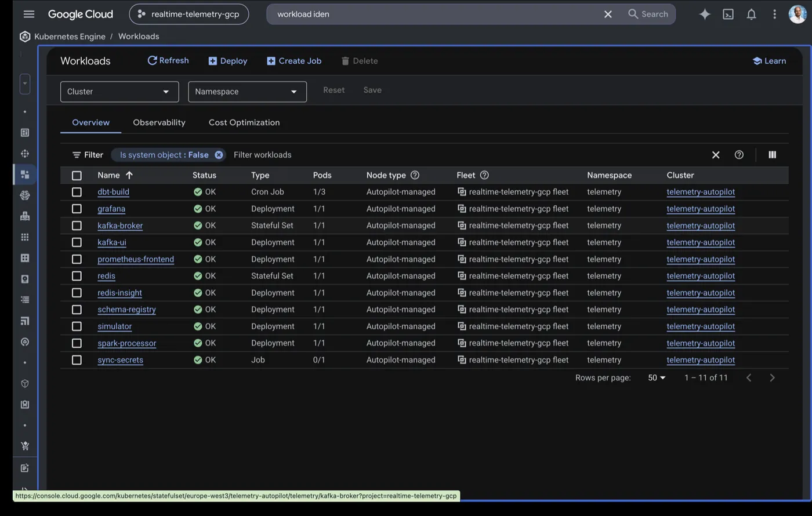The width and height of the screenshot is (812, 516).
Task: Click Node type help icon
Action: [415, 175]
